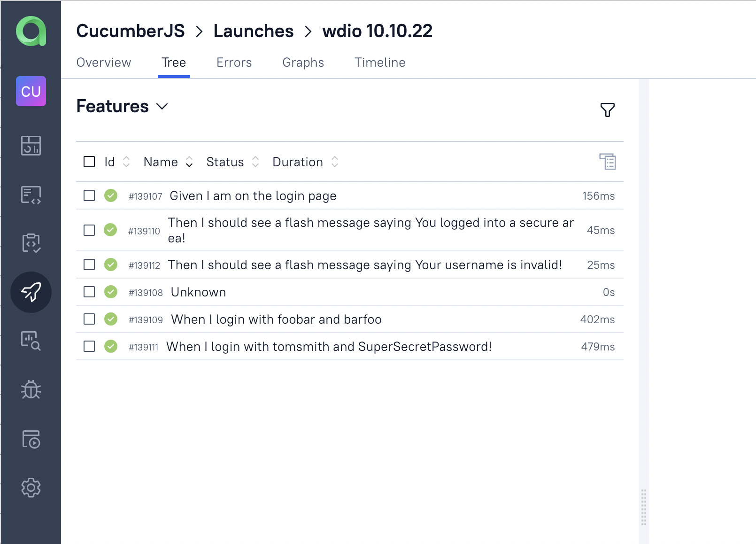Click the jobs play icon in the sidebar

[31, 440]
